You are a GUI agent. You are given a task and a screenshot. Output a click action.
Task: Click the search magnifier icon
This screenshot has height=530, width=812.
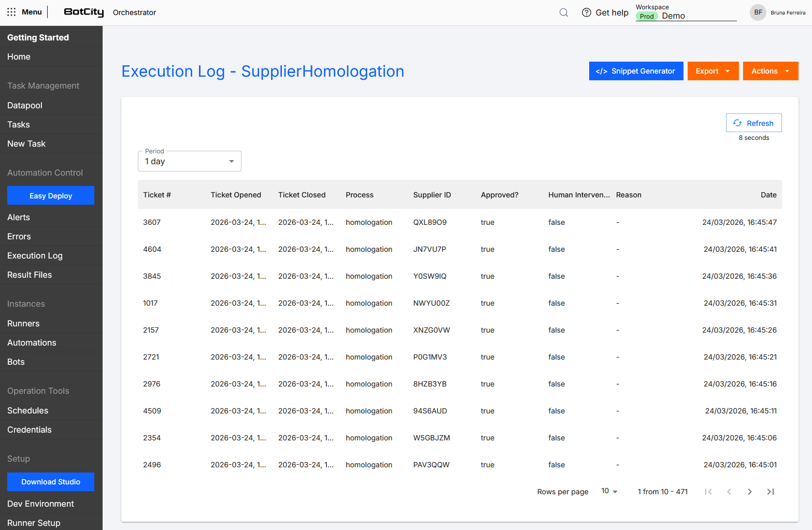pyautogui.click(x=564, y=12)
